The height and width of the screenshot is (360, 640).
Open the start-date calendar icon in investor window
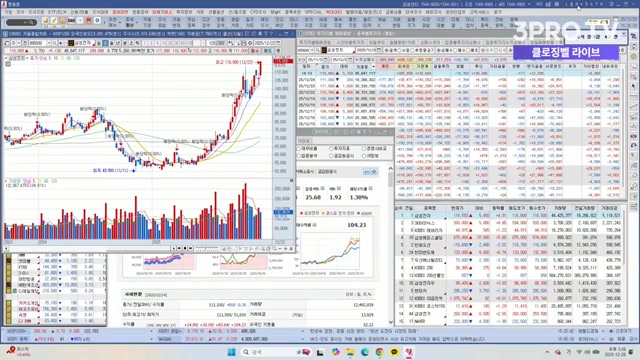325,60
